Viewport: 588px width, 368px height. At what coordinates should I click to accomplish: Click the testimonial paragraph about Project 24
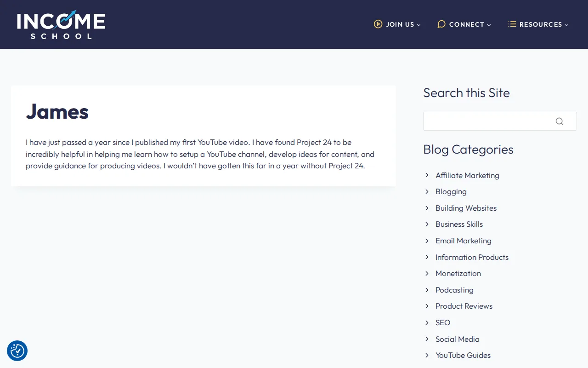coord(200,154)
